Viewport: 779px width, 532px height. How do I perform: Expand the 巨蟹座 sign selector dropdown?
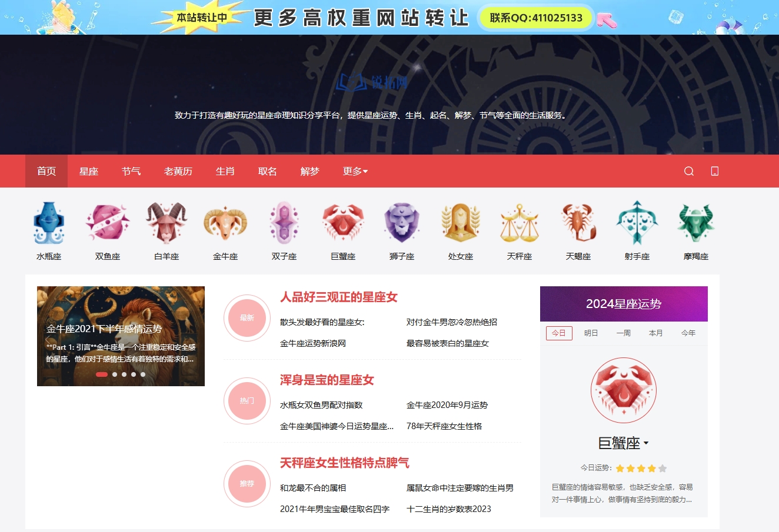624,443
